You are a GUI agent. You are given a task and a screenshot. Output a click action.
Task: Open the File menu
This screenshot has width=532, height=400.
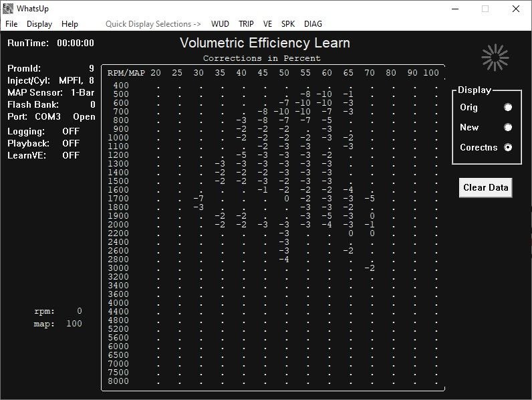[11, 24]
